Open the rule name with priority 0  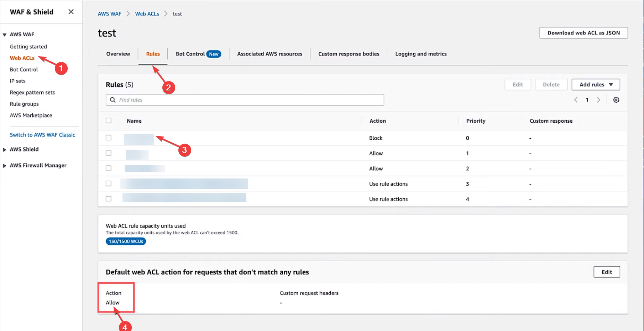(139, 139)
